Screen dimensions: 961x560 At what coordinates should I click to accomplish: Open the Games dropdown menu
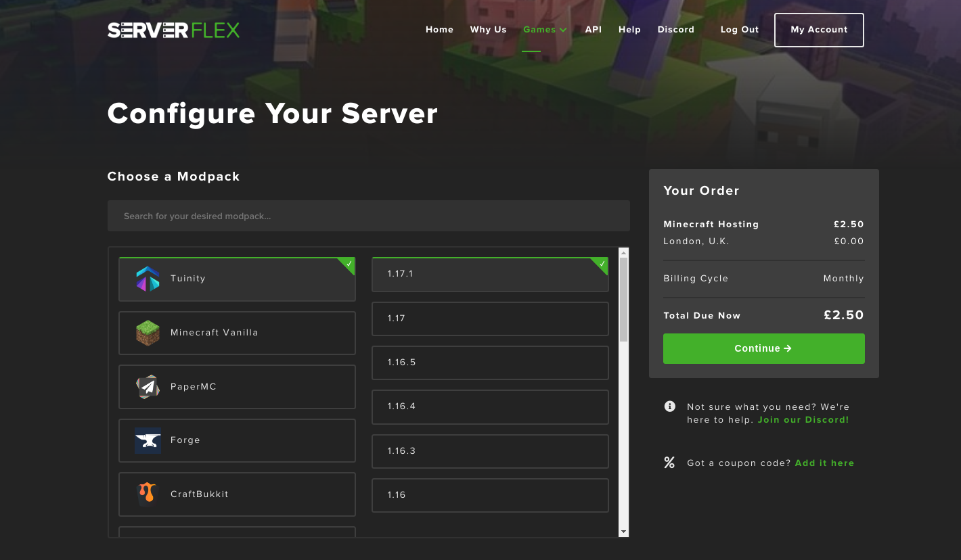545,30
